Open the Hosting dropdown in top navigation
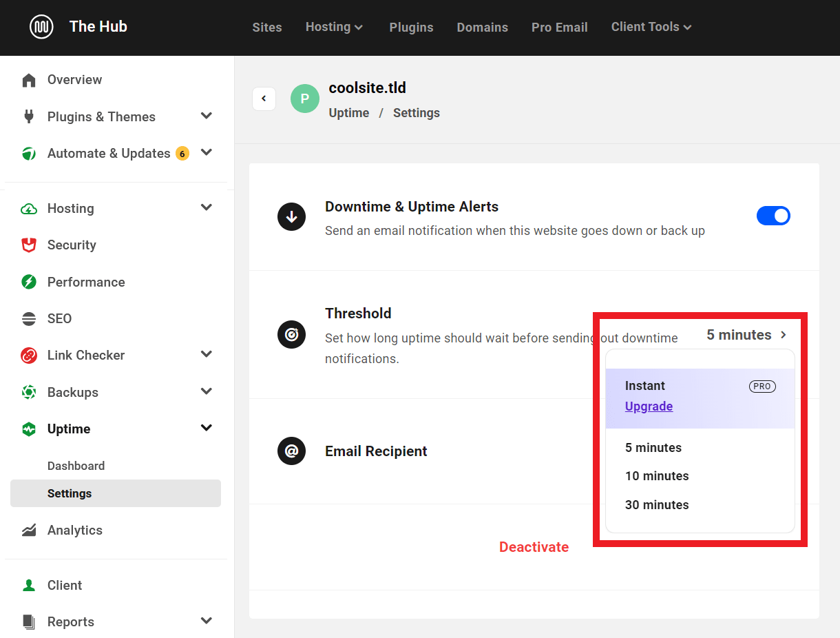 tap(335, 27)
